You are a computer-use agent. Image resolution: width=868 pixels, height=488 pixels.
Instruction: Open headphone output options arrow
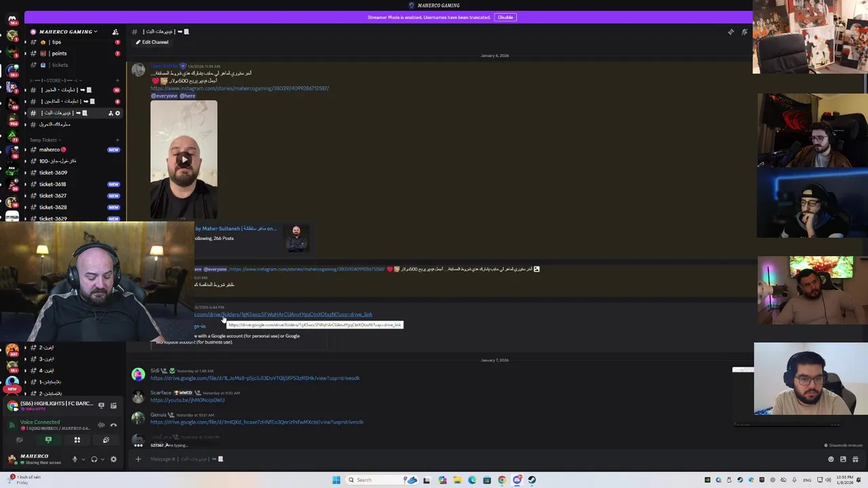tap(102, 459)
